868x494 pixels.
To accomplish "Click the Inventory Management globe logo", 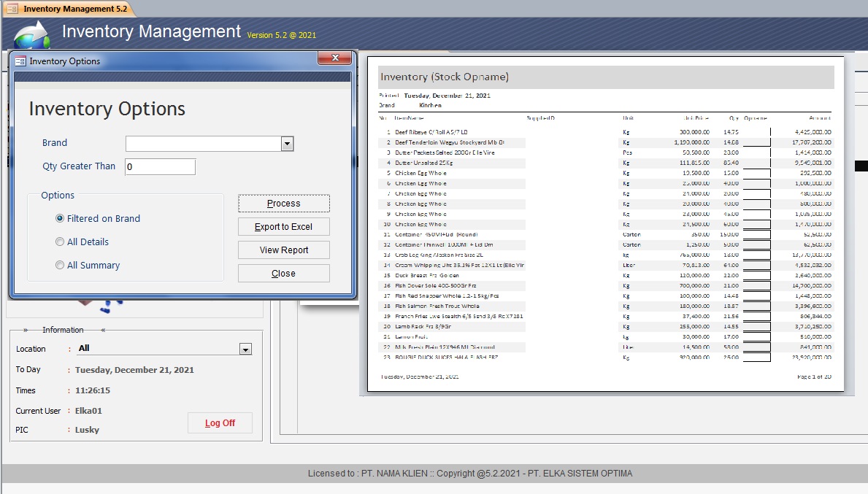I will (31, 34).
